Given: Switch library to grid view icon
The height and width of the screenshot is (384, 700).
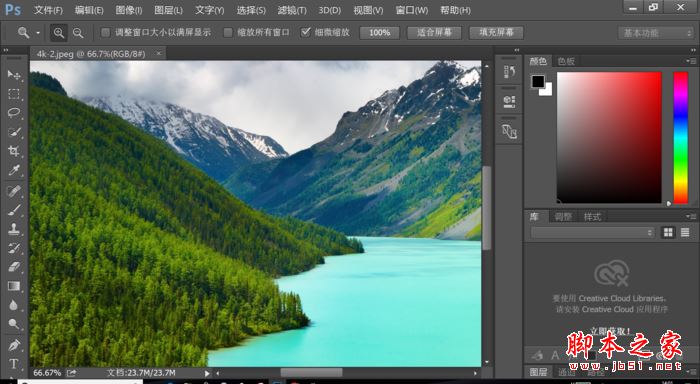Looking at the screenshot, I should point(668,232).
